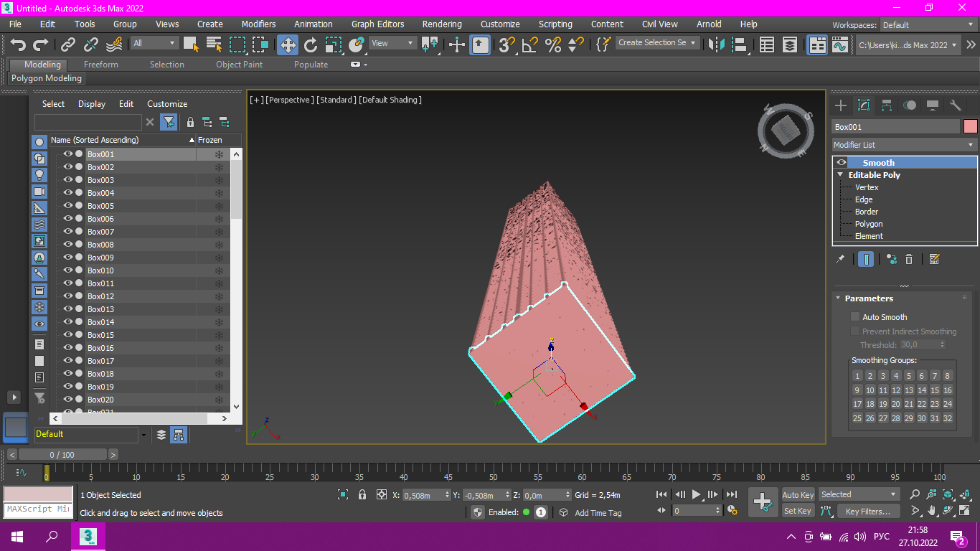Screen dimensions: 980x551
Task: Select Box010 in the scene explorer
Action: (x=100, y=270)
